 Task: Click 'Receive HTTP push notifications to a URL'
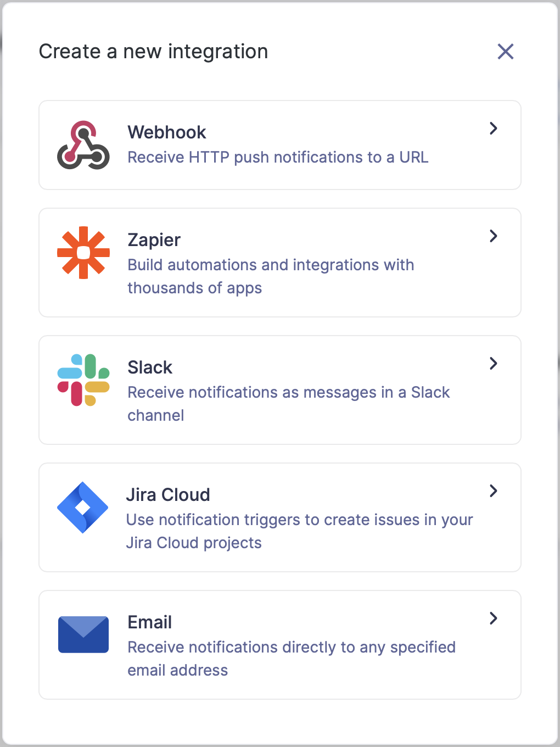(278, 158)
